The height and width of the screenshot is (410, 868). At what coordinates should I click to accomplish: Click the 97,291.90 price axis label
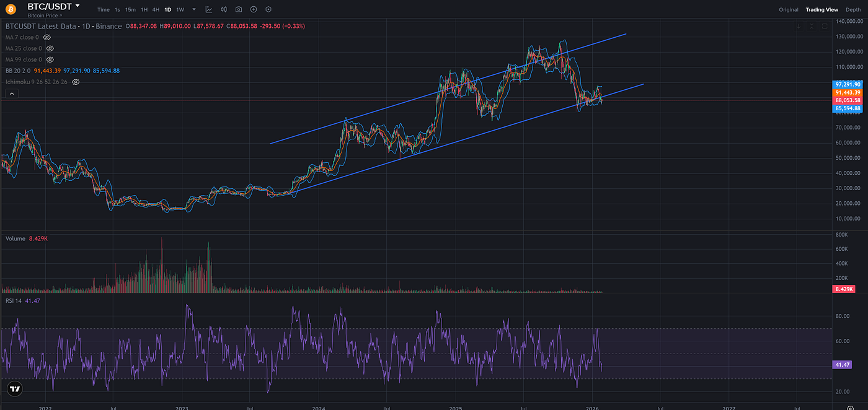[848, 84]
